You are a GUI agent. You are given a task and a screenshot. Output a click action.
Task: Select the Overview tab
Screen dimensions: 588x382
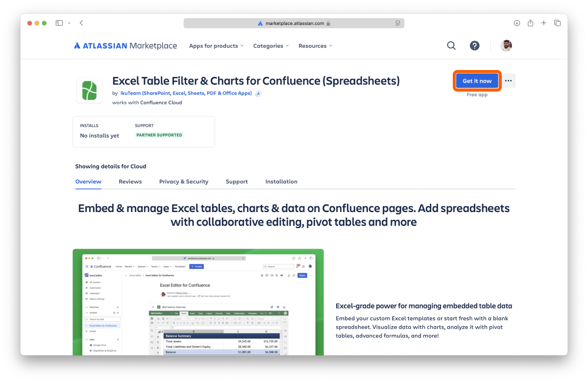[88, 182]
